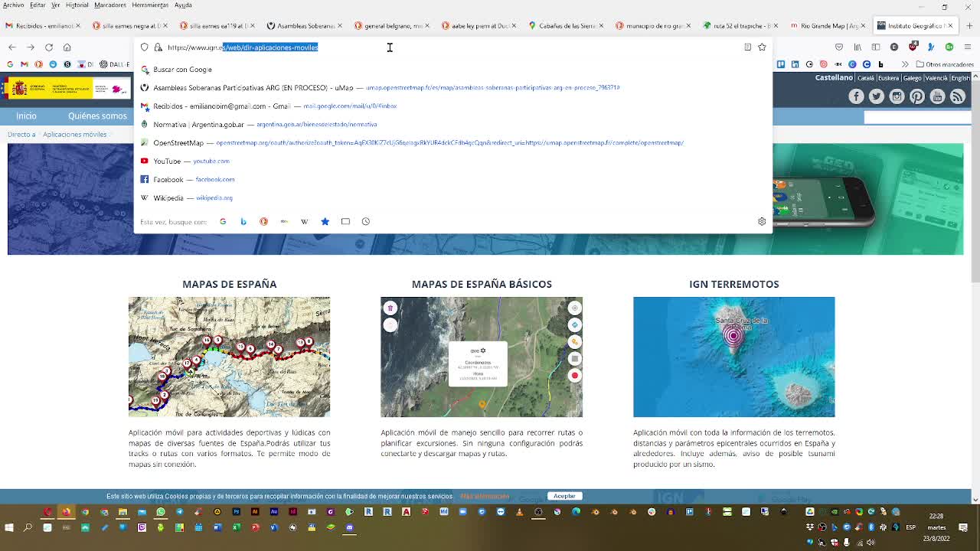Select the YouTube suggestion
Screen dimensions: 980x551
click(x=452, y=161)
